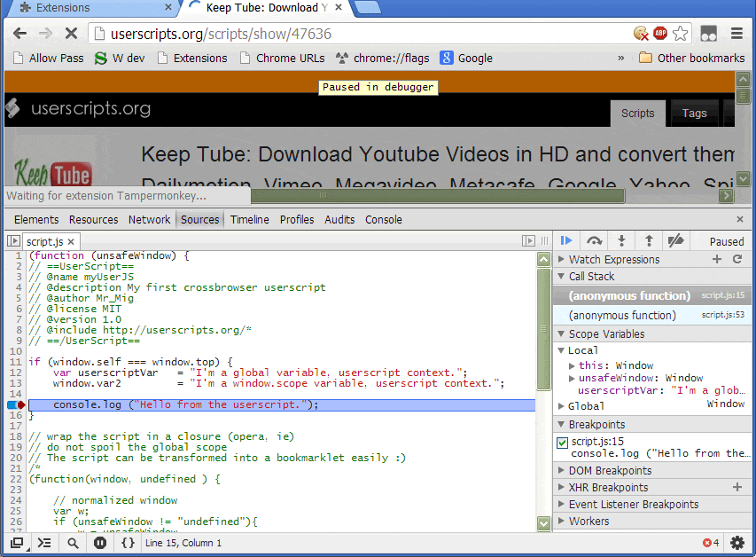The image size is (756, 557).
Task: Close the script.js file tab
Action: click(71, 241)
